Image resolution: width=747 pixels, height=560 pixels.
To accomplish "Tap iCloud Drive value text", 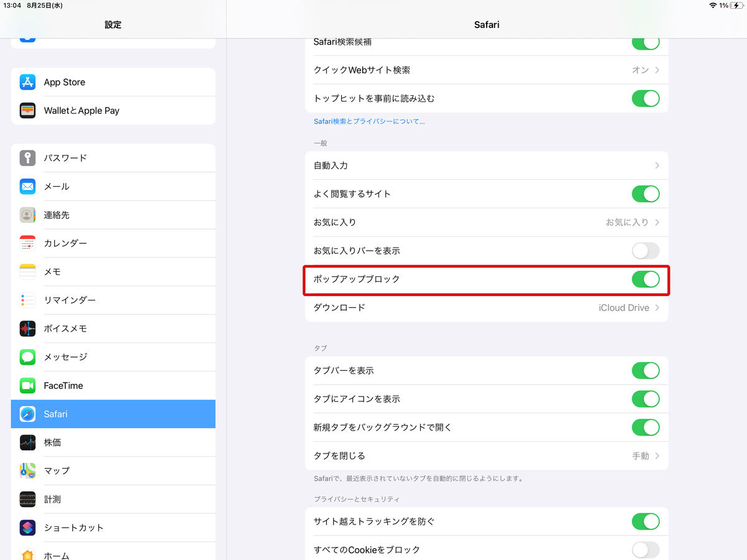I will click(x=624, y=308).
